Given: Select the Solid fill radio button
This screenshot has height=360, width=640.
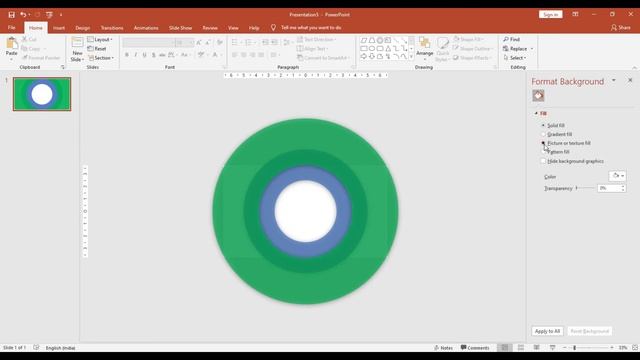Looking at the screenshot, I should tap(543, 125).
